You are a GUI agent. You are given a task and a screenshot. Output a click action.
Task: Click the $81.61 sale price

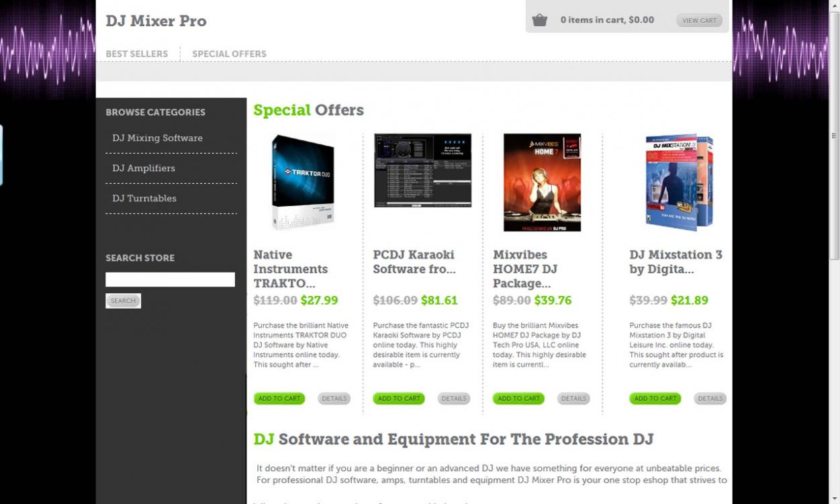(x=439, y=300)
